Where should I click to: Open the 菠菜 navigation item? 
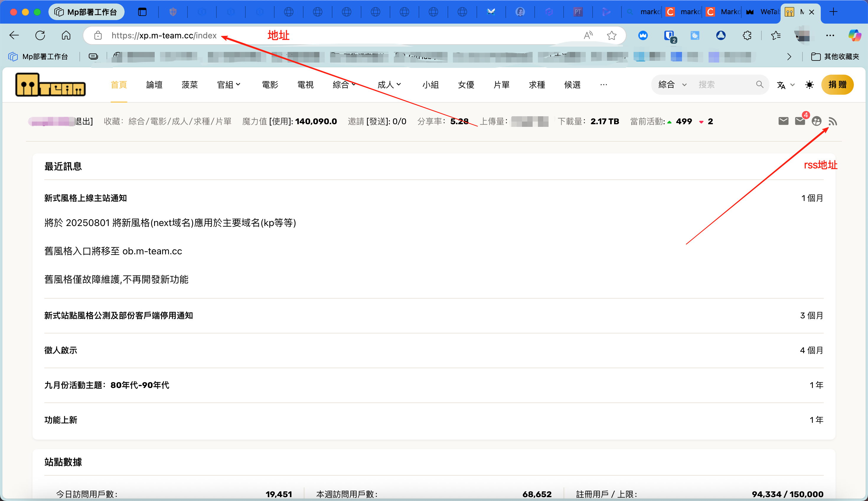(x=190, y=85)
